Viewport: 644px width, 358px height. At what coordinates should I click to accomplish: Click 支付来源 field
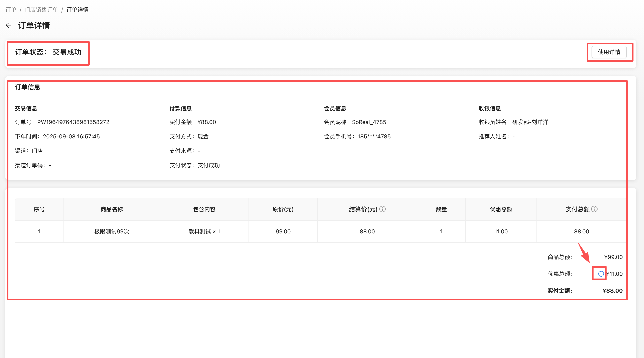[184, 151]
